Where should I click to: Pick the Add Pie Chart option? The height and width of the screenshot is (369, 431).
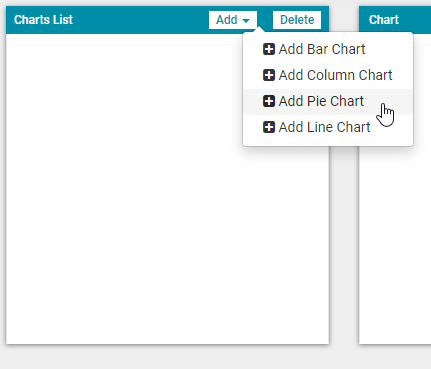tap(328, 101)
